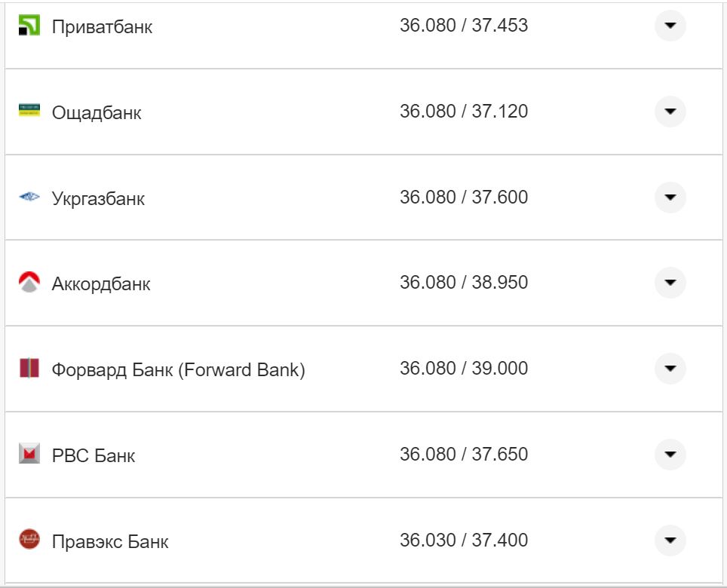Screen dimensions: 727x588
Task: Expand Аккордбанк exchange rate row
Action: [x=670, y=283]
